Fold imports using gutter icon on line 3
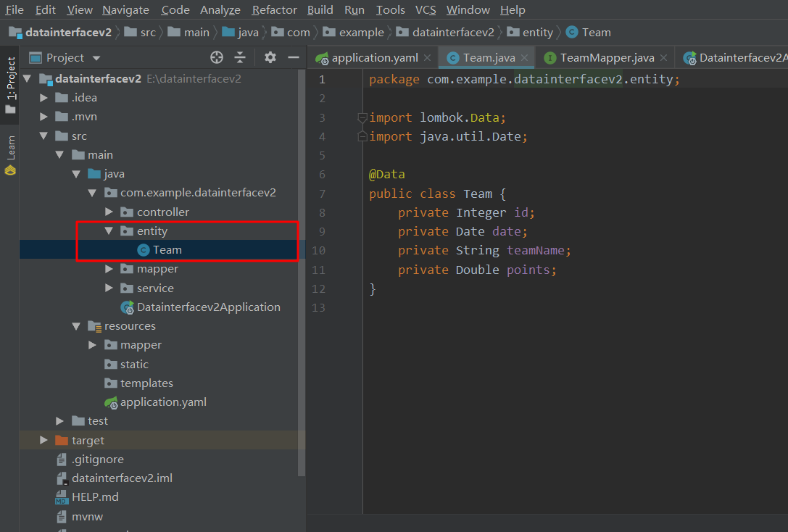 [362, 118]
